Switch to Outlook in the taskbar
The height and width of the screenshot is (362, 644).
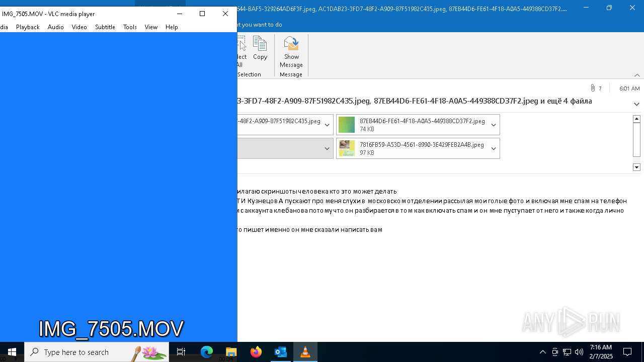(x=280, y=352)
